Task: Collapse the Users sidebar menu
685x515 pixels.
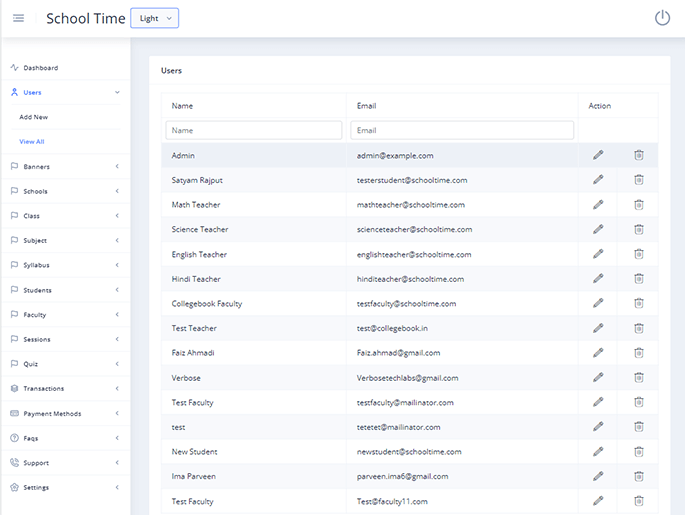Action: 66,92
